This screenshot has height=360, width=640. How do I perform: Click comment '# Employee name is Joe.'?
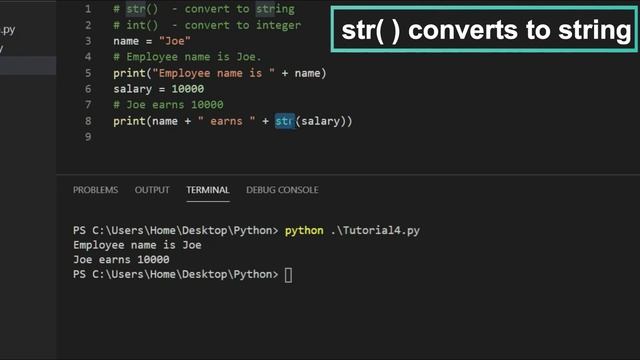187,57
